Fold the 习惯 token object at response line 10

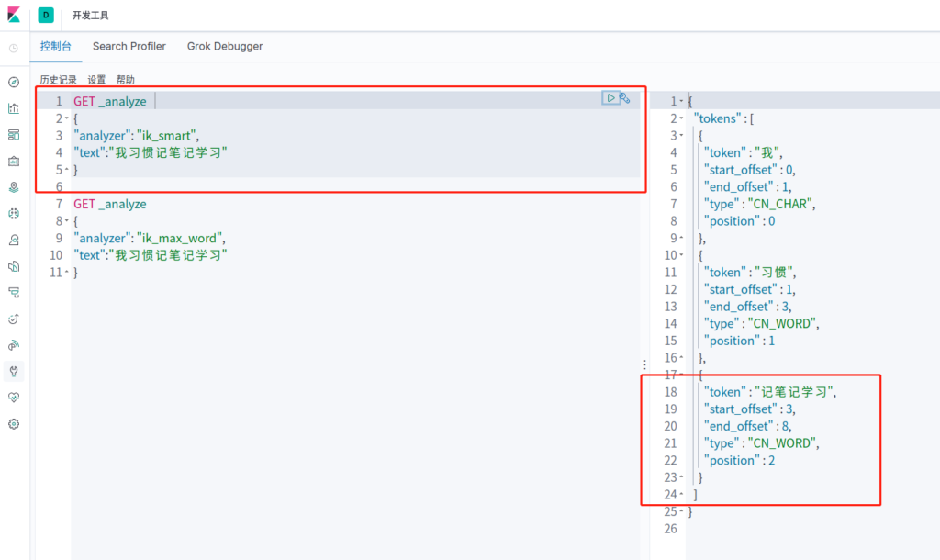click(x=681, y=255)
